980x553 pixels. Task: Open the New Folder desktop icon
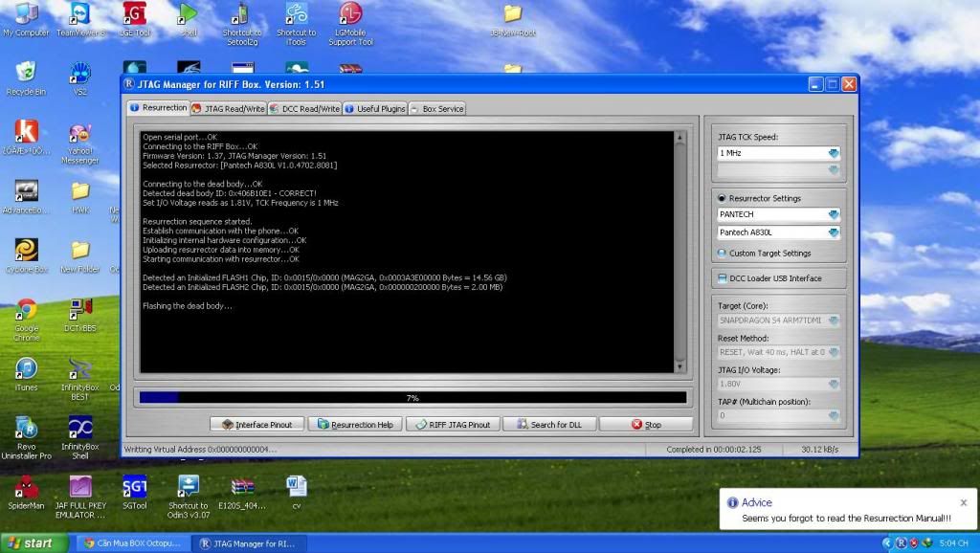tap(80, 256)
